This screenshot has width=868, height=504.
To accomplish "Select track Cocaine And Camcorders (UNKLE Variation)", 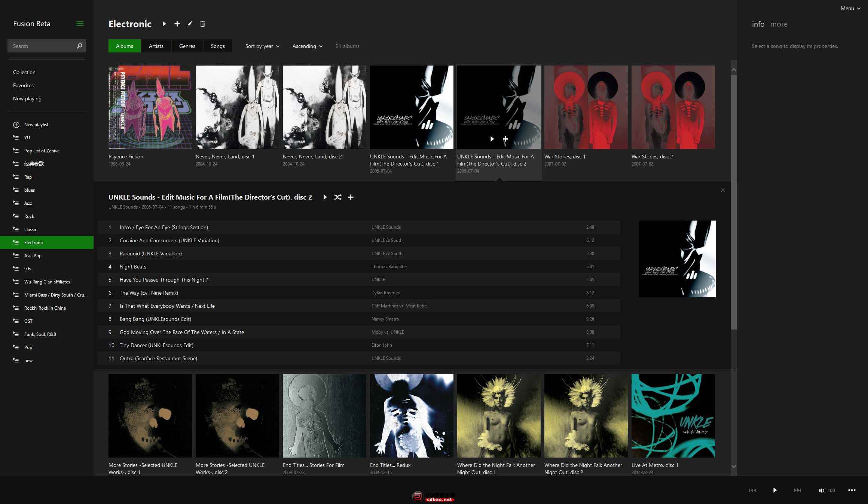I will (x=359, y=240).
